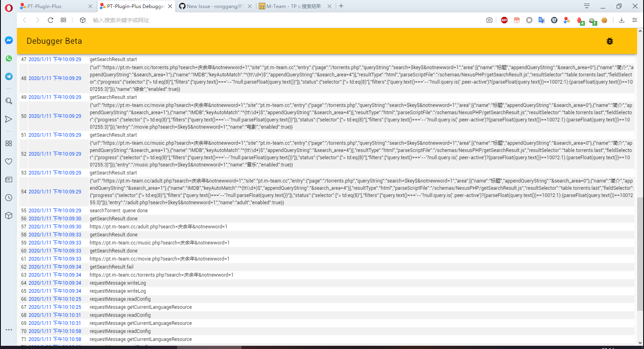Viewport: 644px width, 349px height.
Task: Click the torrents.php search URL in row 63
Action: (162, 275)
